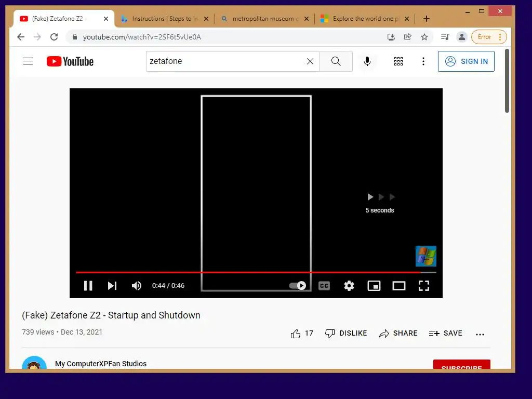The height and width of the screenshot is (399, 532).
Task: Open the YouTube hamburger guide menu
Action: pyautogui.click(x=28, y=61)
